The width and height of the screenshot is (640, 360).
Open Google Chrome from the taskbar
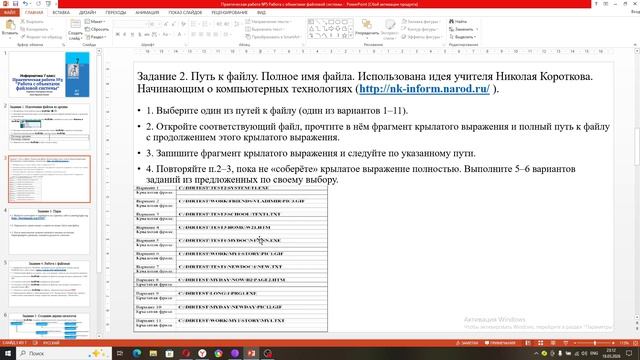coord(218,353)
